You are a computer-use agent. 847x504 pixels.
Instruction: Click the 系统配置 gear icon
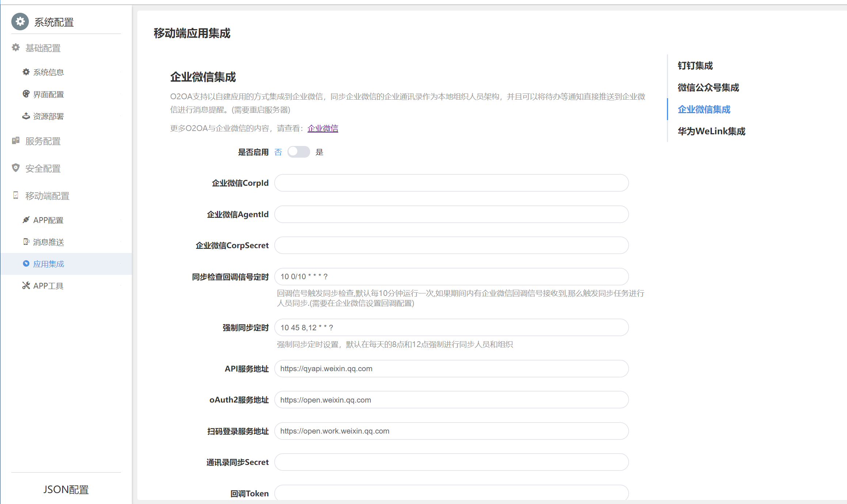(20, 22)
